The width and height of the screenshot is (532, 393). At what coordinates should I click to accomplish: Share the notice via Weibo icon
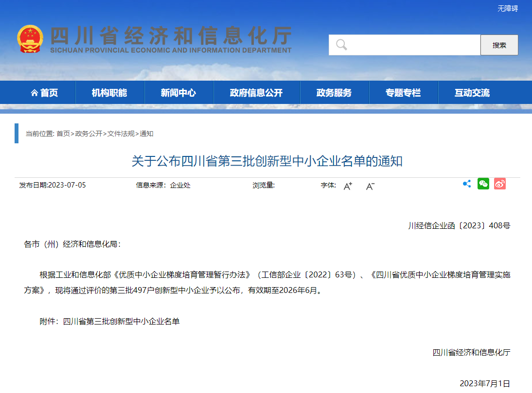499,184
